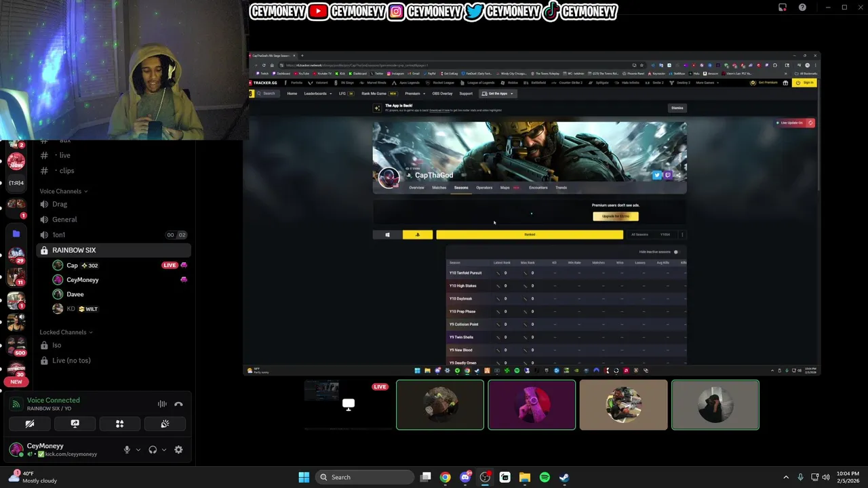Screen dimensions: 868x488
Task: Mute microphone in Discord user panel
Action: click(x=127, y=449)
